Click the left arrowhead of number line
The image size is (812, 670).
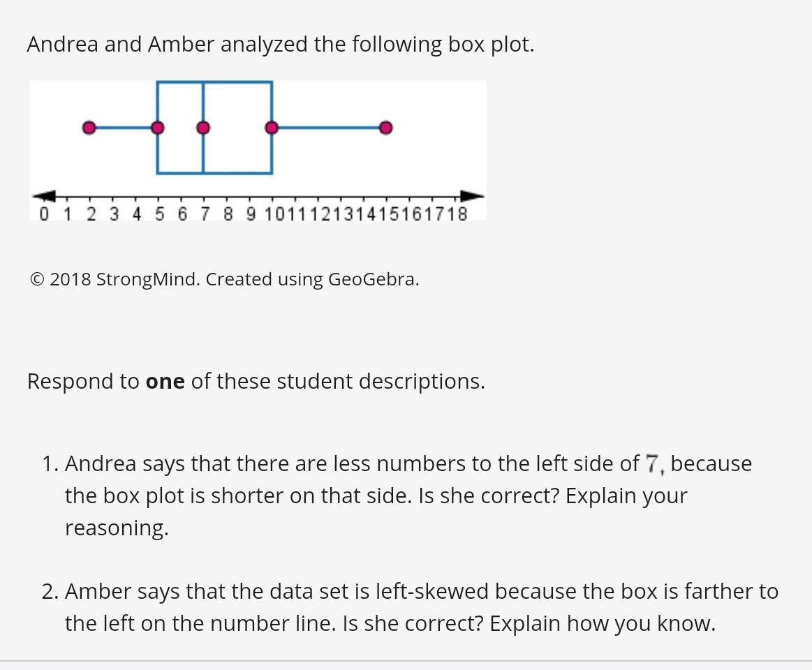[43, 196]
